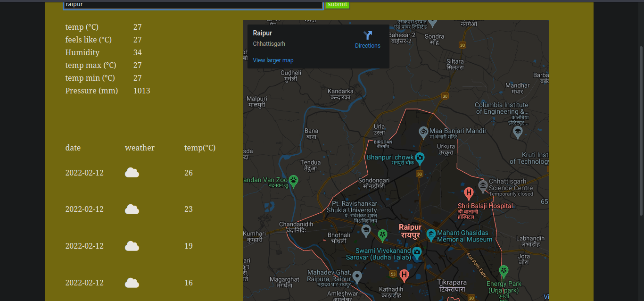The height and width of the screenshot is (301, 644).
Task: Click the cloud icon in the 23° row
Action: [132, 209]
